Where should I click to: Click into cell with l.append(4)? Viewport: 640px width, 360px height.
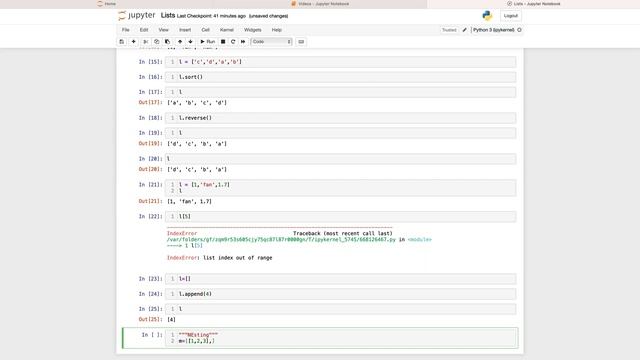coord(340,293)
